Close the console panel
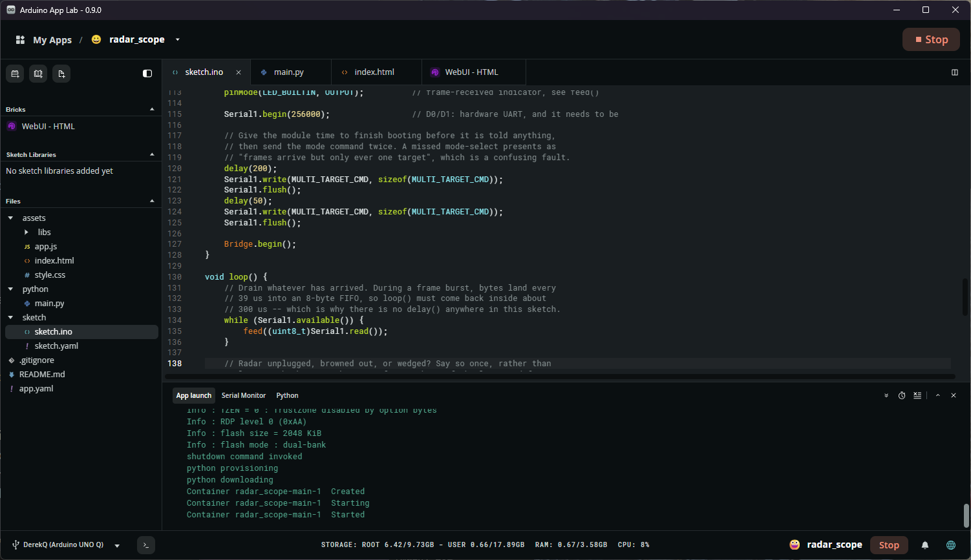The height and width of the screenshot is (560, 971). 954,395
